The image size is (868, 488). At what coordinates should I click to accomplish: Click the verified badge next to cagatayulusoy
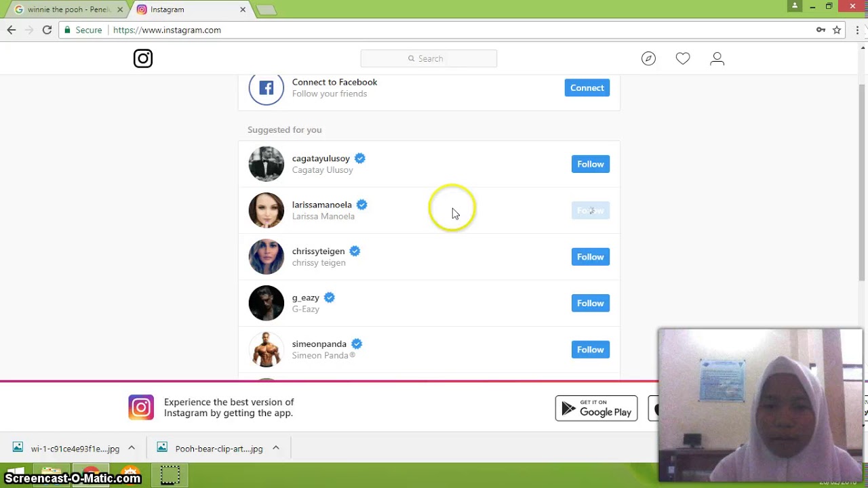tap(360, 159)
